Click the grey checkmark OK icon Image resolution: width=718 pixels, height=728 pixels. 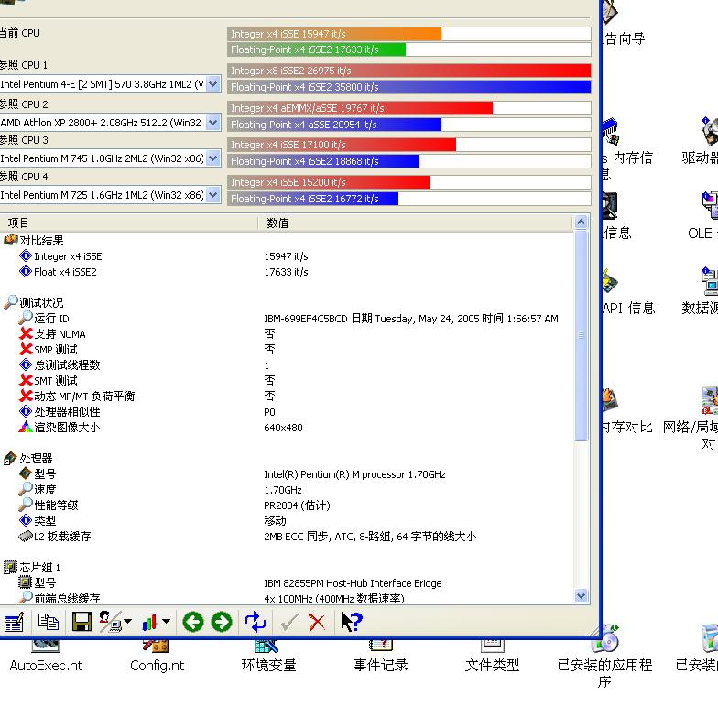(289, 622)
